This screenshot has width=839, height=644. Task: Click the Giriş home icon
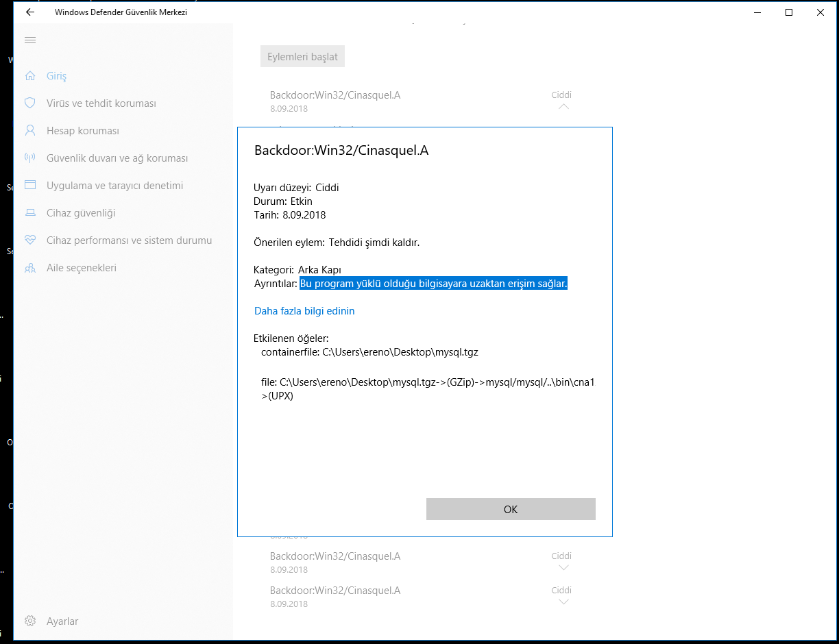[30, 75]
